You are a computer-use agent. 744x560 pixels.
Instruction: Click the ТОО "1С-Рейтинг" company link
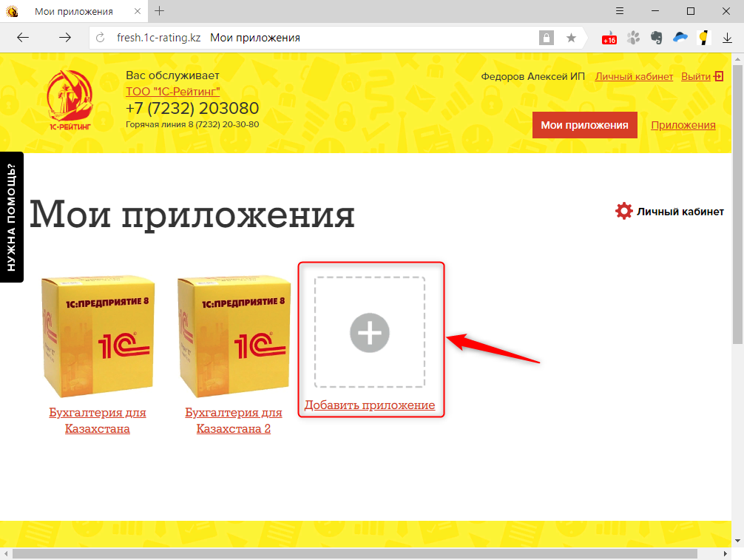pos(173,92)
